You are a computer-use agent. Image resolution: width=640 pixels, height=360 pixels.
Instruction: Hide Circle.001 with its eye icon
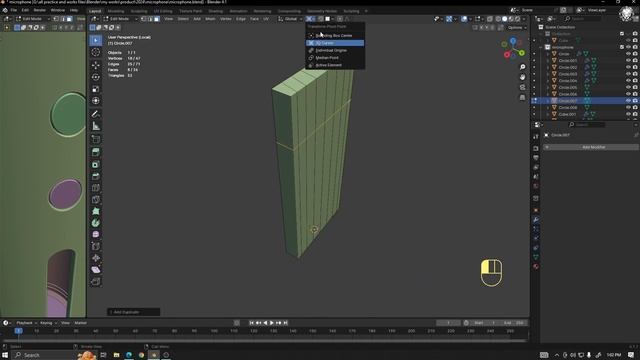coord(628,60)
